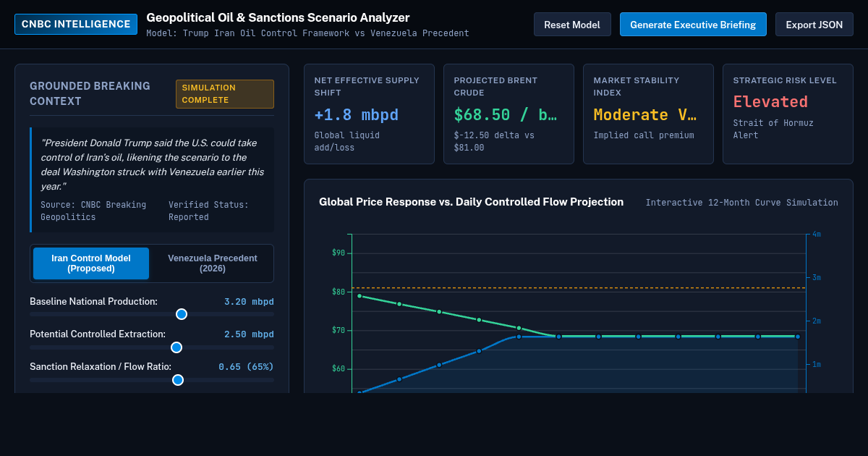868x456 pixels.
Task: Click the Market Stability Index card
Action: coord(648,114)
